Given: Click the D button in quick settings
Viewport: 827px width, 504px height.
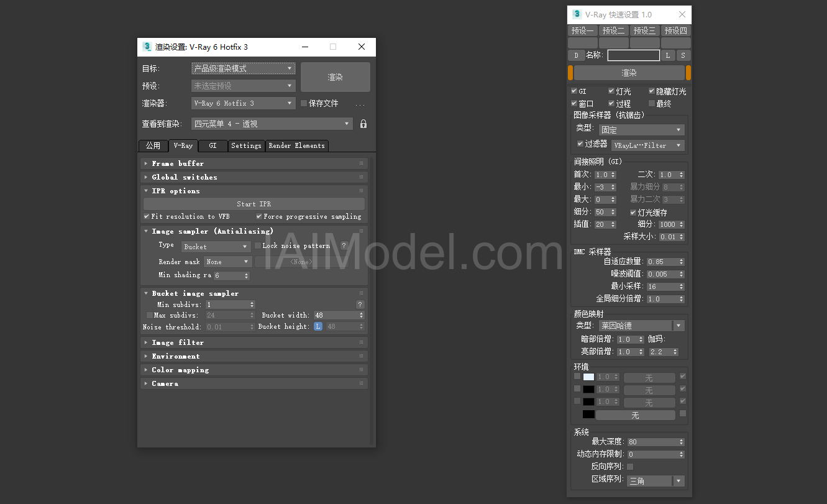Looking at the screenshot, I should coord(576,55).
